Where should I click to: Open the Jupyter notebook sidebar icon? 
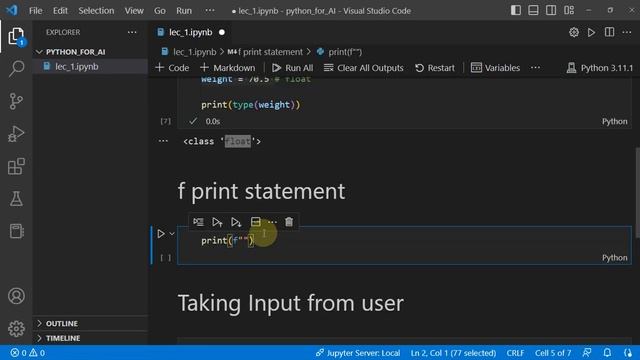pyautogui.click(x=16, y=231)
